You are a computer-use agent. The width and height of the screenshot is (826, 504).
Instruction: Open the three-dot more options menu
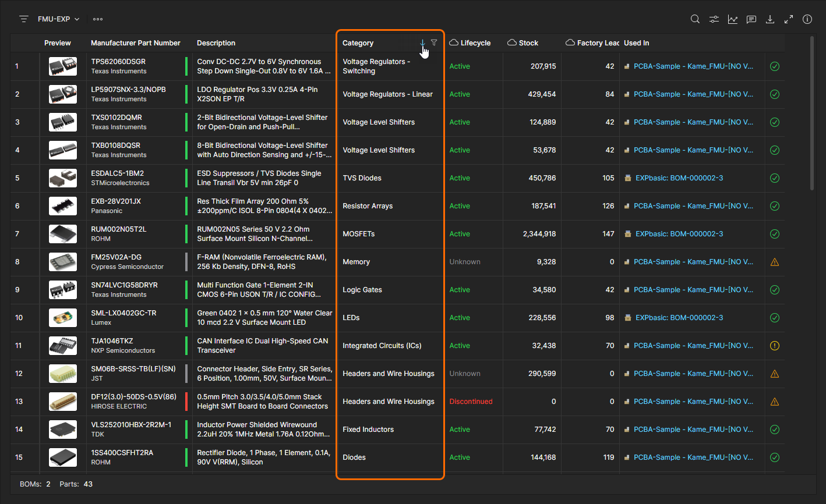(x=98, y=19)
